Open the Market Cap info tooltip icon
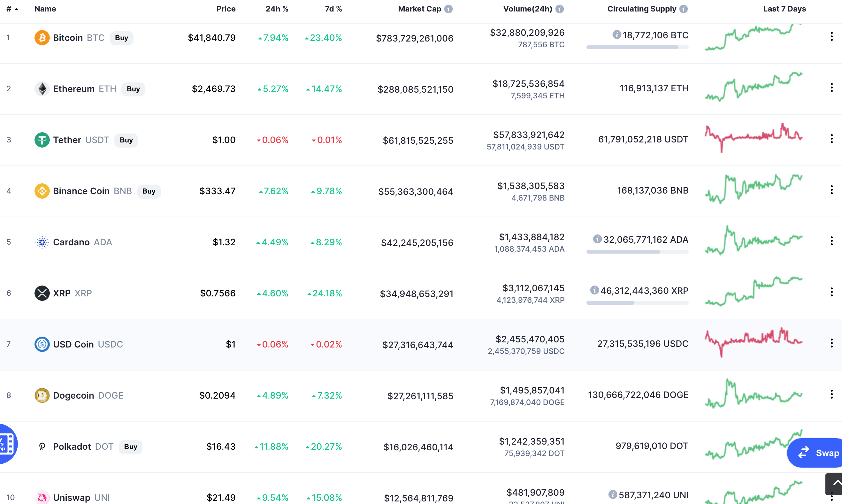Screen dimensions: 842x504 tap(448, 9)
